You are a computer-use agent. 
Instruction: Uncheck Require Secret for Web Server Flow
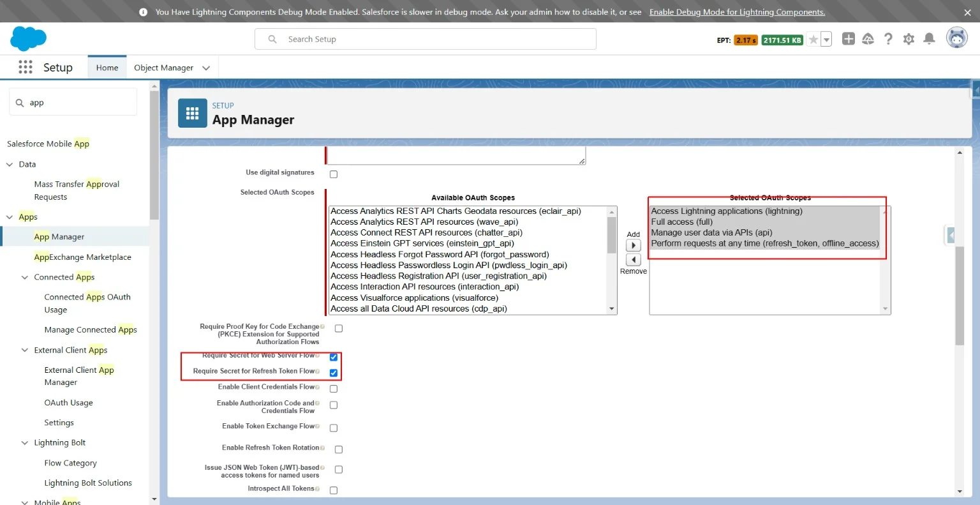334,357
